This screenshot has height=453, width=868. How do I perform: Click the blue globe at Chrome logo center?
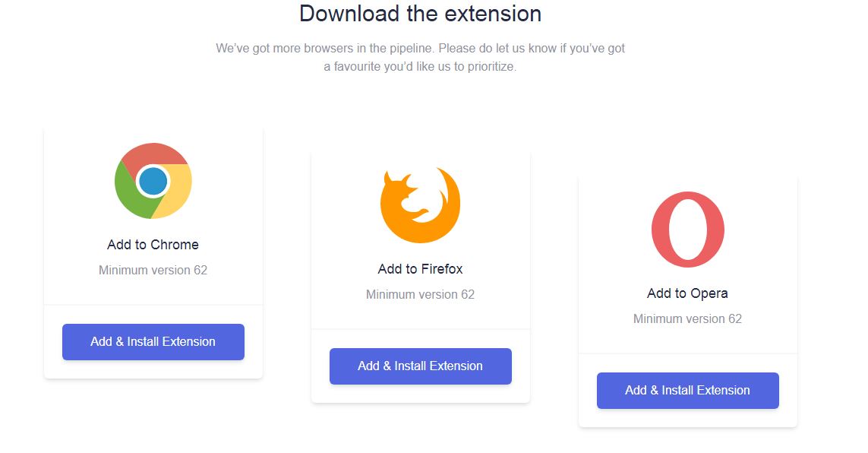(x=153, y=180)
